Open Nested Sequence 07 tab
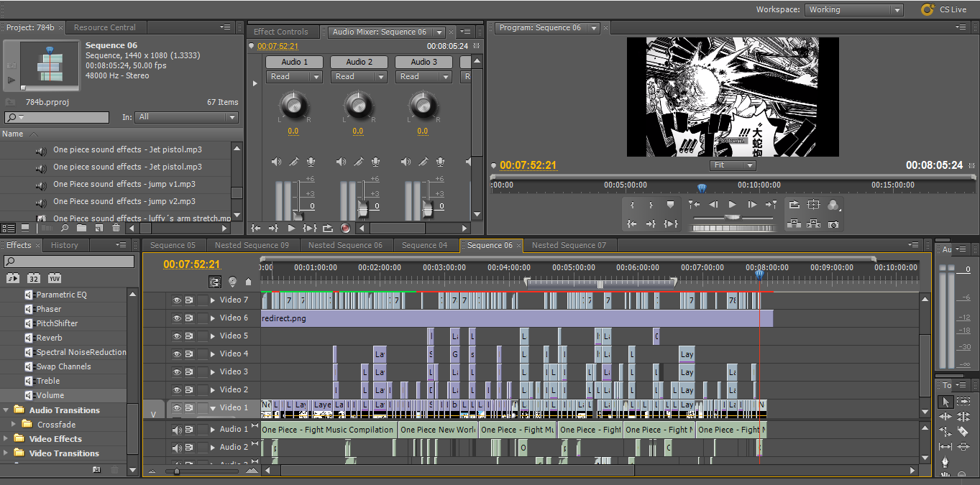980x485 pixels. (569, 245)
